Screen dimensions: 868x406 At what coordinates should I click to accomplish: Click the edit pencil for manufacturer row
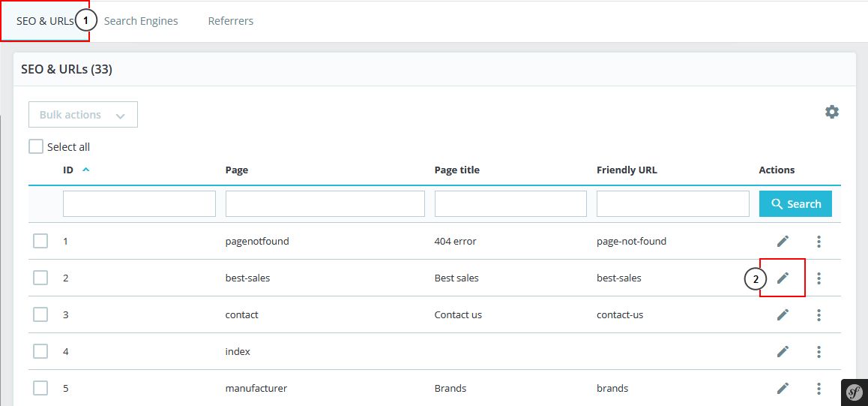(783, 388)
